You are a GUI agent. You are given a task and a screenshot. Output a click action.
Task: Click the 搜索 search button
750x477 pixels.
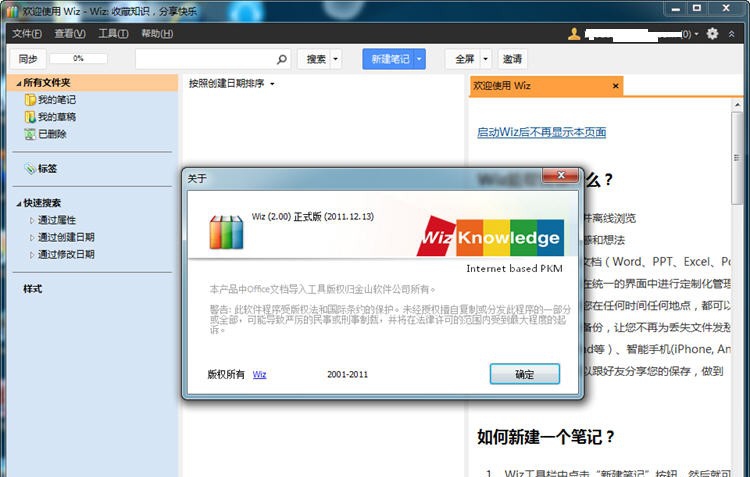316,59
